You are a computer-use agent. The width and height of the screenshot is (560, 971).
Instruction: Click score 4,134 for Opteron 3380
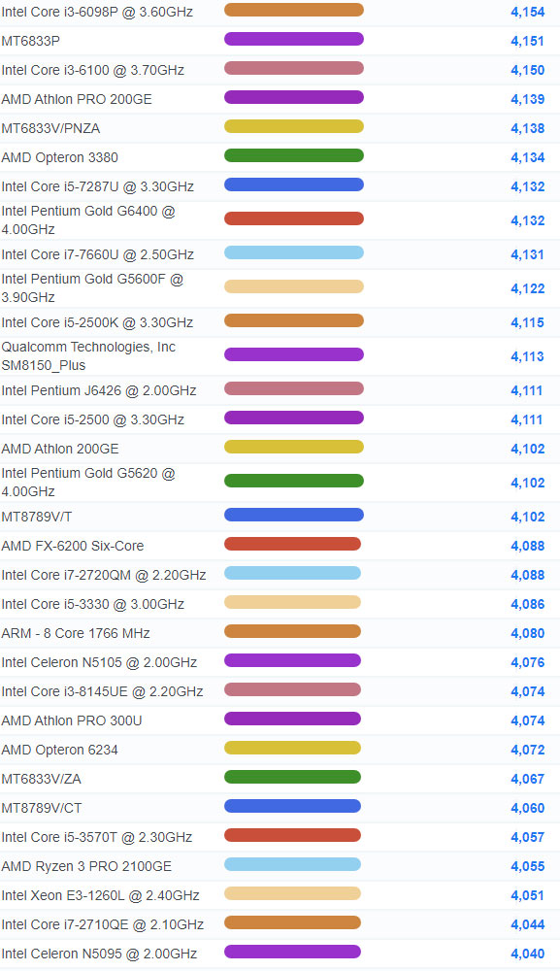(528, 157)
